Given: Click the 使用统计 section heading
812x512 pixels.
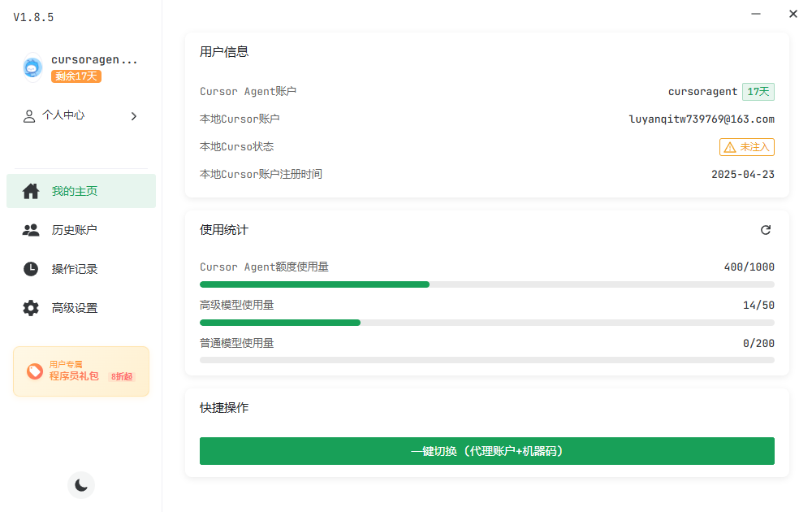Looking at the screenshot, I should pyautogui.click(x=224, y=230).
